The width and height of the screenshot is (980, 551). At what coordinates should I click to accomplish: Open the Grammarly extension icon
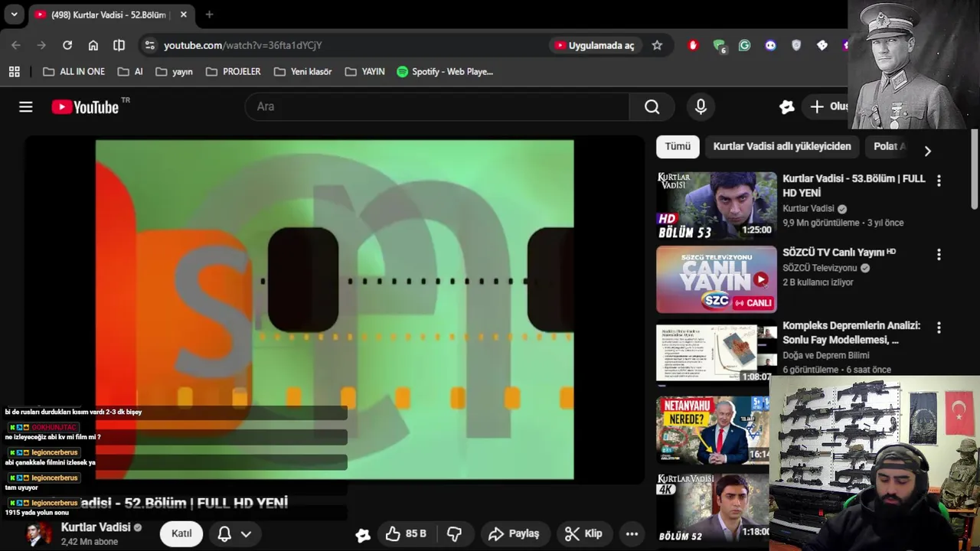(744, 45)
